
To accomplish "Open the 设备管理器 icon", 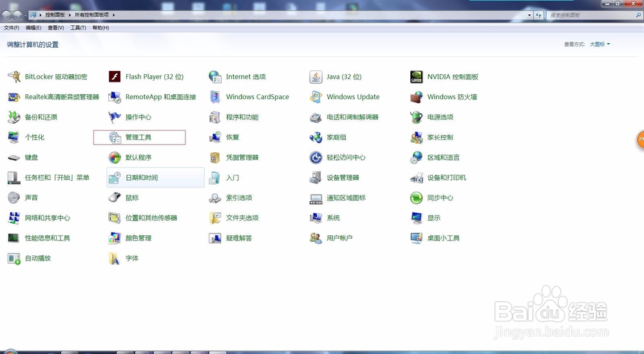I will [x=316, y=177].
